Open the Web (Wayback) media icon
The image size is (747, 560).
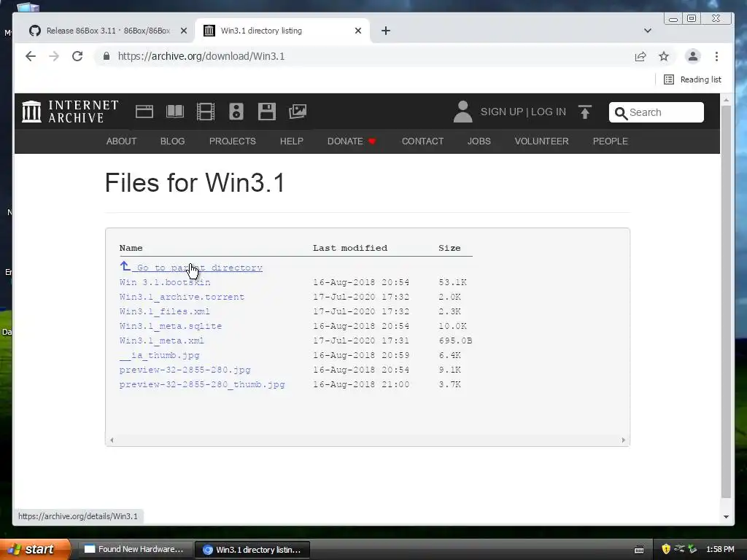[x=144, y=112]
